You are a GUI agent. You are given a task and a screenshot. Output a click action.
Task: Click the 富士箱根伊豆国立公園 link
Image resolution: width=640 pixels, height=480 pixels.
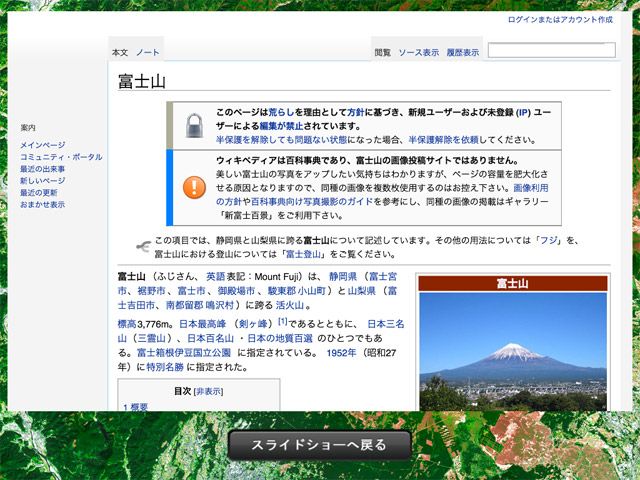[184, 353]
